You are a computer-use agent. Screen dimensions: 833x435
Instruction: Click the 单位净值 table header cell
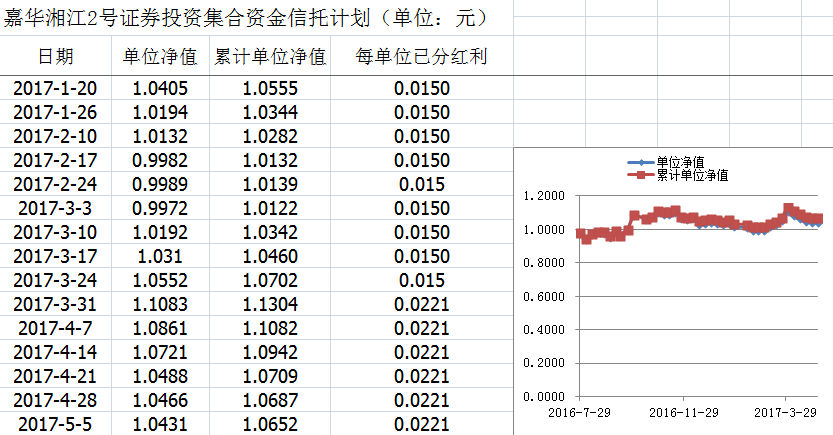coord(160,57)
